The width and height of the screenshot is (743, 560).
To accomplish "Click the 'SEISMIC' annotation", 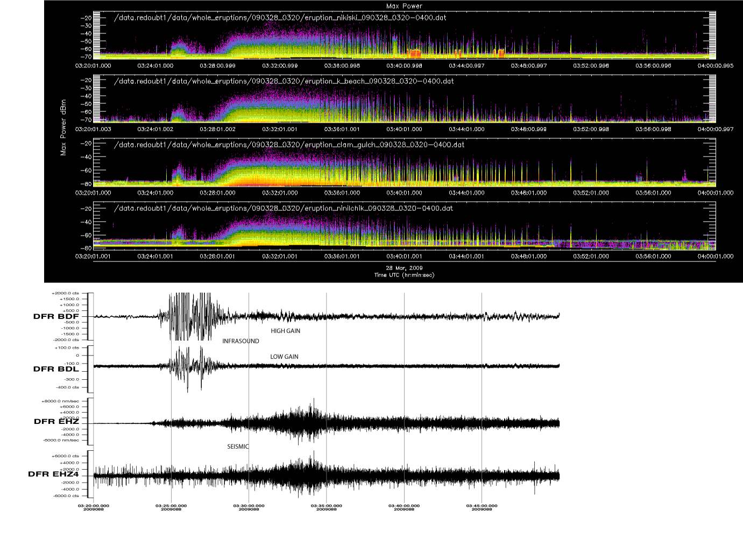I will [x=238, y=446].
